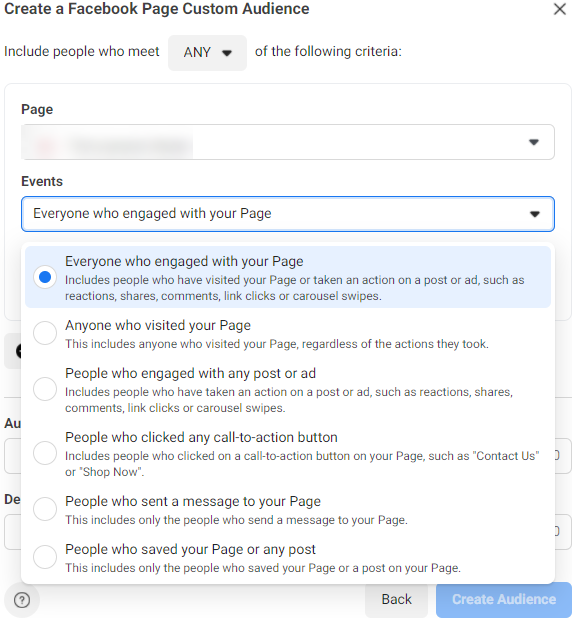The image size is (572, 618).
Task: Select People who sent a message to your Page
Action: pyautogui.click(x=45, y=509)
